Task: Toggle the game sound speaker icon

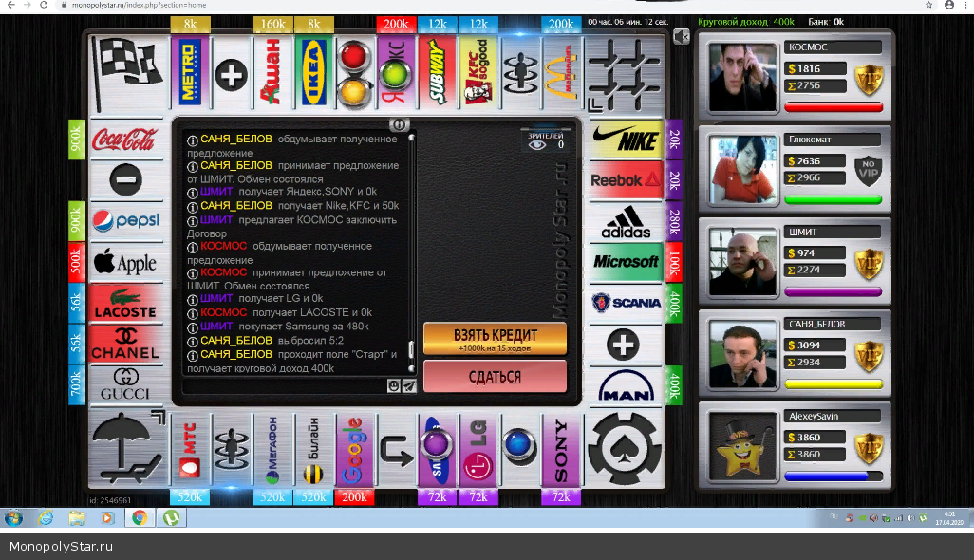Action: [682, 37]
